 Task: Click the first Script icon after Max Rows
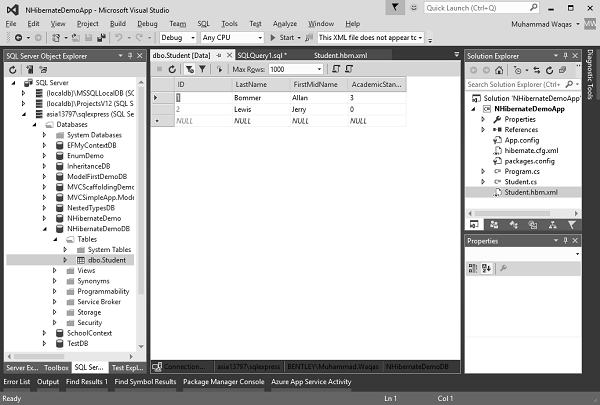click(336, 69)
